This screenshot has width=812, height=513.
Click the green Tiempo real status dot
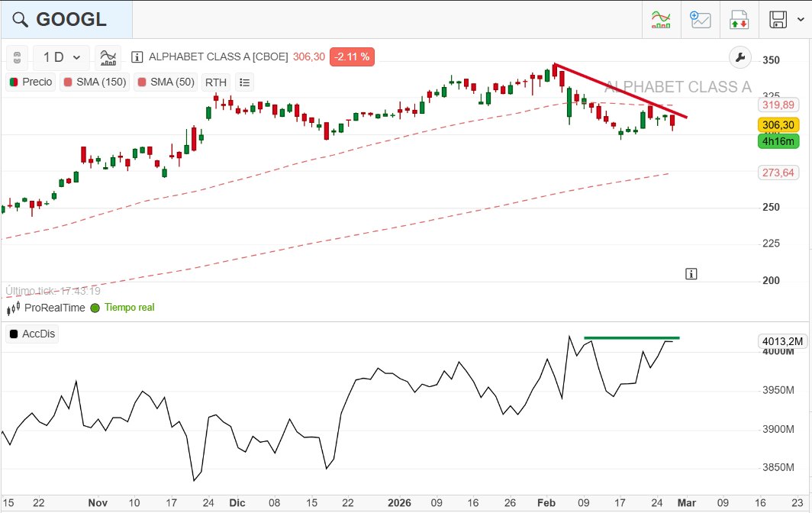coord(95,308)
